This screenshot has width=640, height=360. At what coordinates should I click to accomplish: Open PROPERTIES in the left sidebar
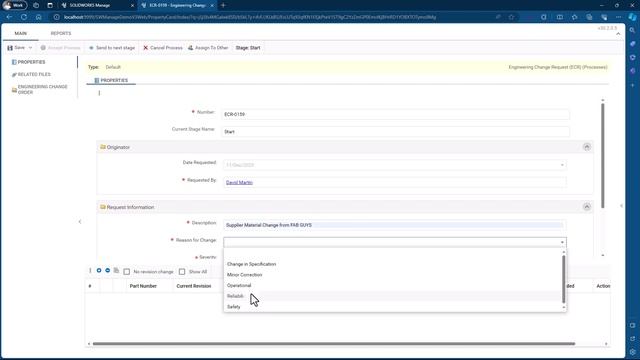[x=29, y=62]
